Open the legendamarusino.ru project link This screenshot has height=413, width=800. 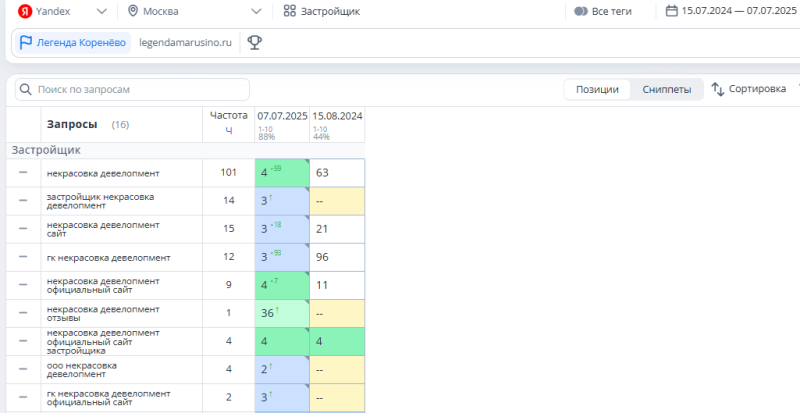(x=186, y=43)
